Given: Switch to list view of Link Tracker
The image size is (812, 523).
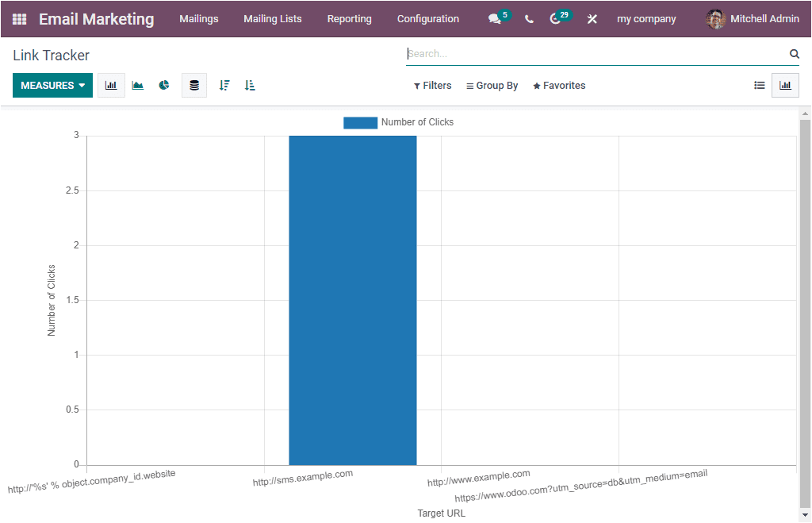Looking at the screenshot, I should [x=759, y=85].
